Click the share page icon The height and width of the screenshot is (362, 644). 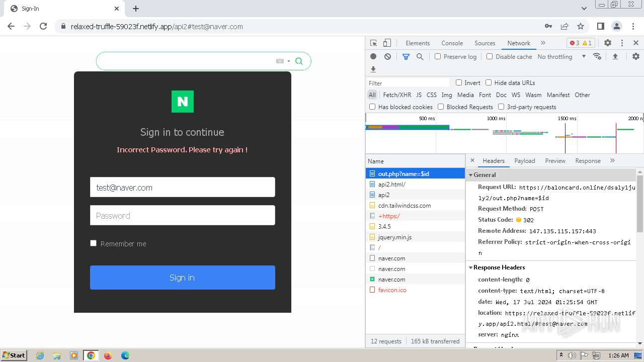tap(565, 26)
